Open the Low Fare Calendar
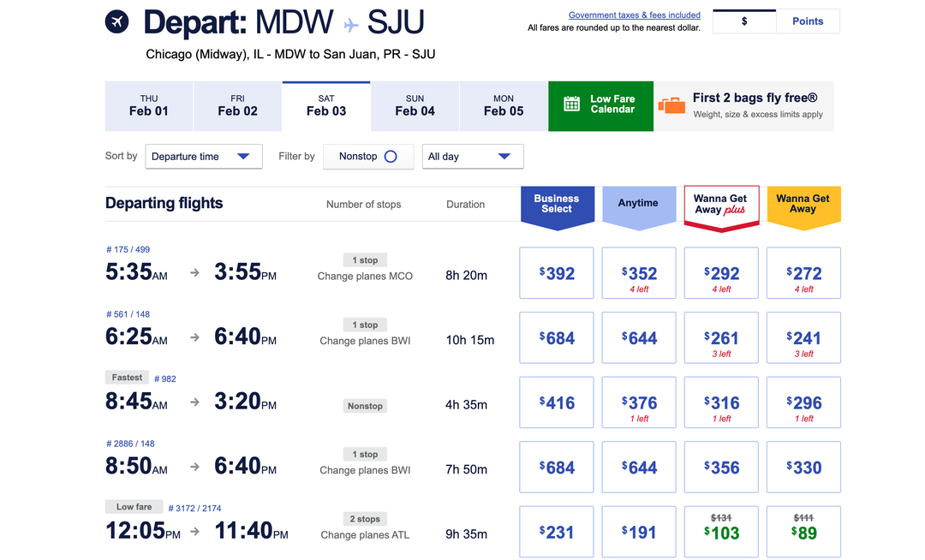The width and height of the screenshot is (925, 560). [x=600, y=106]
